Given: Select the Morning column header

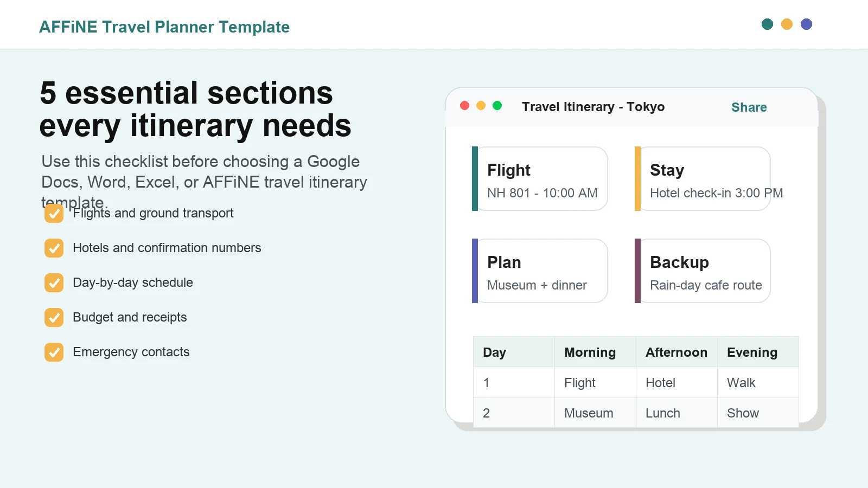Looking at the screenshot, I should (595, 352).
